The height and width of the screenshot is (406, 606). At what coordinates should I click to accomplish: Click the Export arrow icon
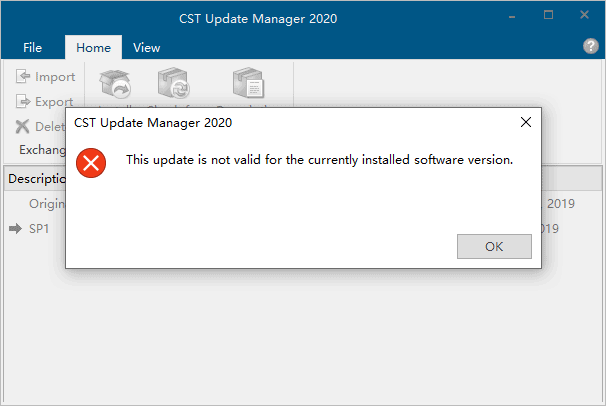pos(23,101)
